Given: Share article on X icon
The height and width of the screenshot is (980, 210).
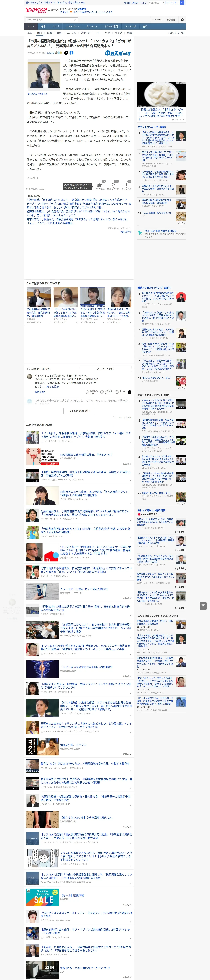Looking at the screenshot, I should (x=66, y=53).
